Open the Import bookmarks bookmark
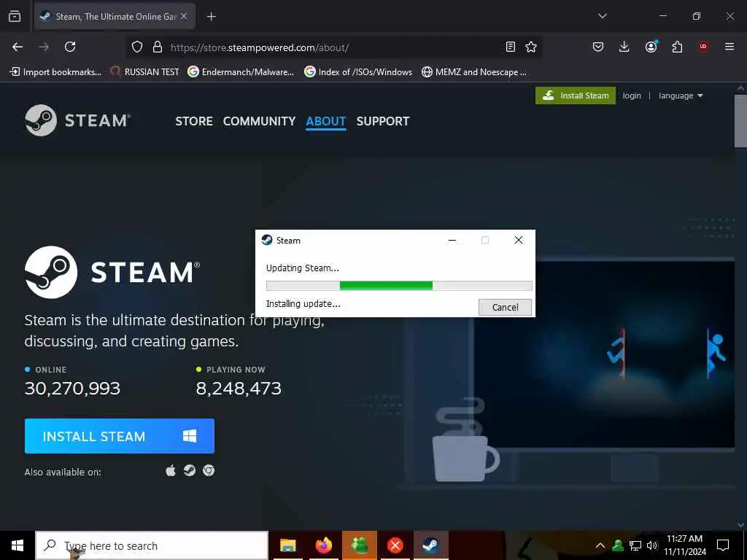This screenshot has width=747, height=560. click(55, 72)
